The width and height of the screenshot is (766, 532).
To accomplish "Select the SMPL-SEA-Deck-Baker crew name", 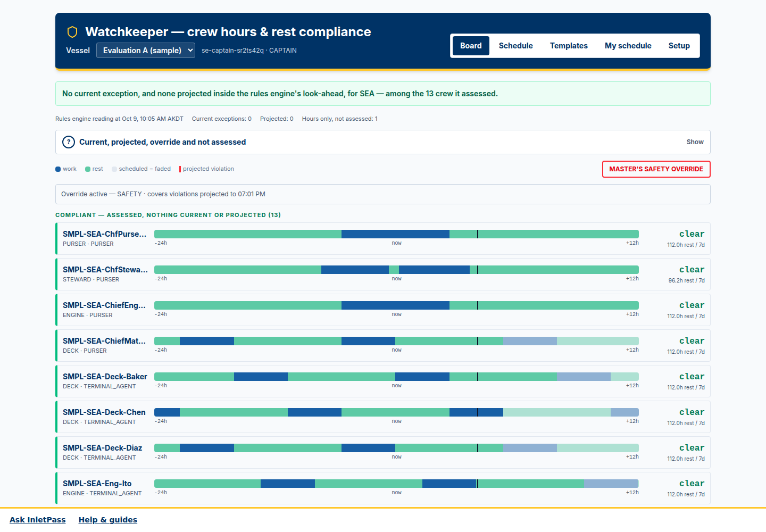I will pos(105,377).
